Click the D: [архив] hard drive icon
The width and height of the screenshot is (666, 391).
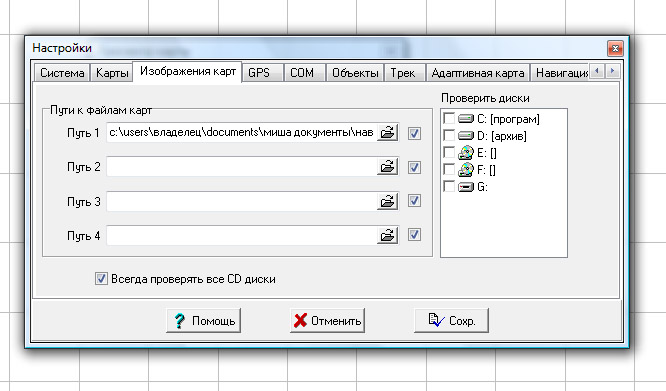466,136
